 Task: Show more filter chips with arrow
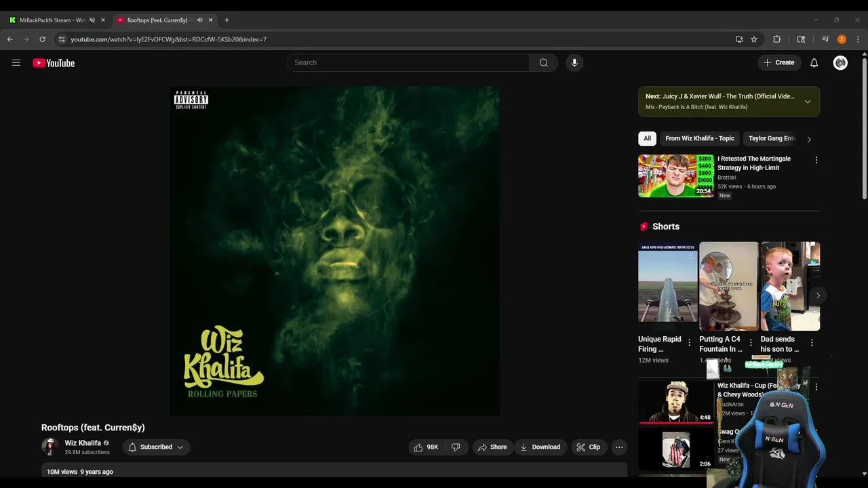pyautogui.click(x=808, y=139)
